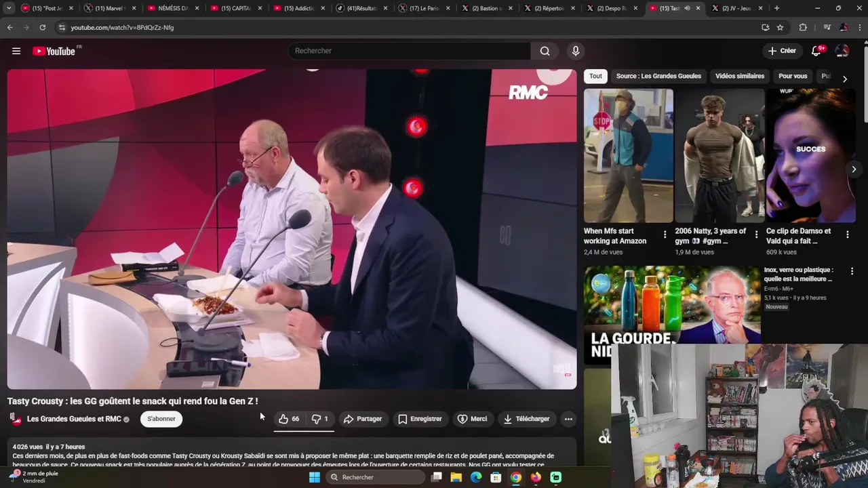The width and height of the screenshot is (868, 488).
Task: Open Les Grandes Gueules et RMC channel
Action: pyautogui.click(x=74, y=419)
